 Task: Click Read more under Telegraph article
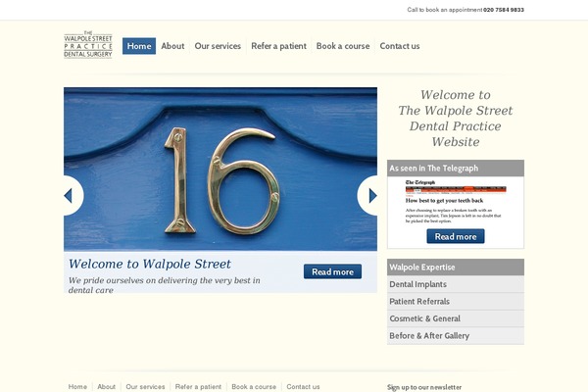455,236
